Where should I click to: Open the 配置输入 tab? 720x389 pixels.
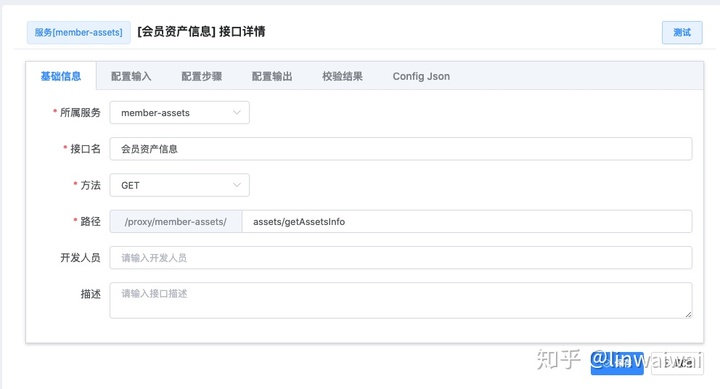(131, 76)
